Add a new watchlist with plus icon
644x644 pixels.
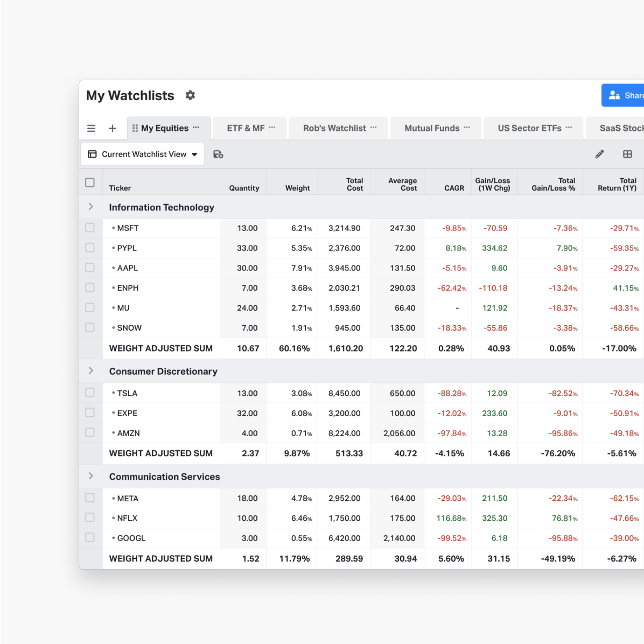[x=112, y=129]
